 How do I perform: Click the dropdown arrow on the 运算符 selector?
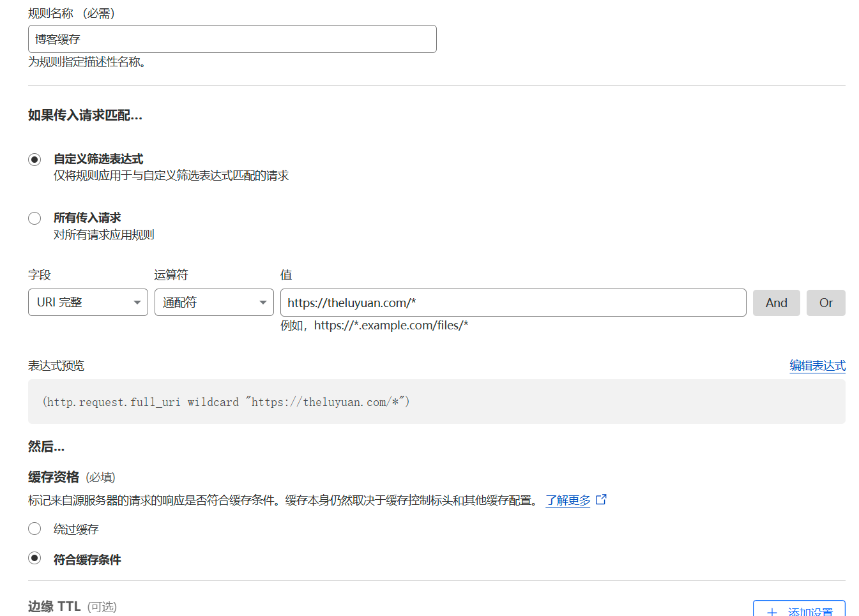(x=263, y=303)
